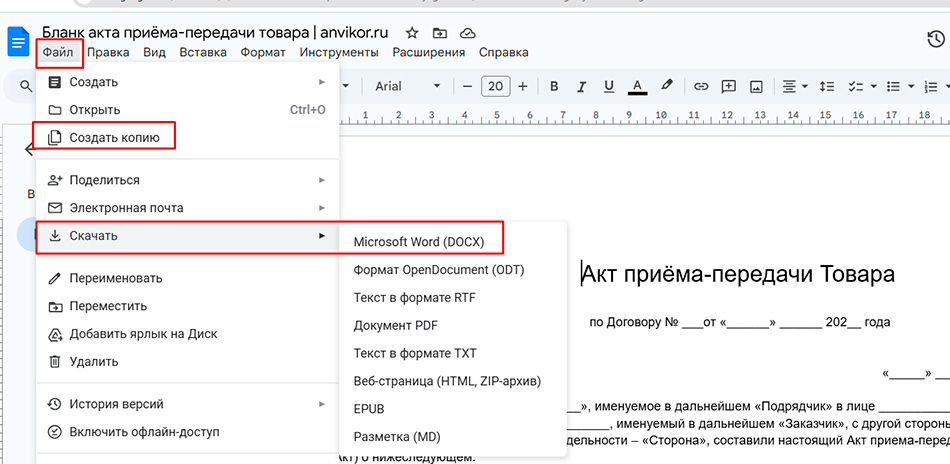950x464 pixels.
Task: Expand История версий submenu
Action: pos(188,404)
